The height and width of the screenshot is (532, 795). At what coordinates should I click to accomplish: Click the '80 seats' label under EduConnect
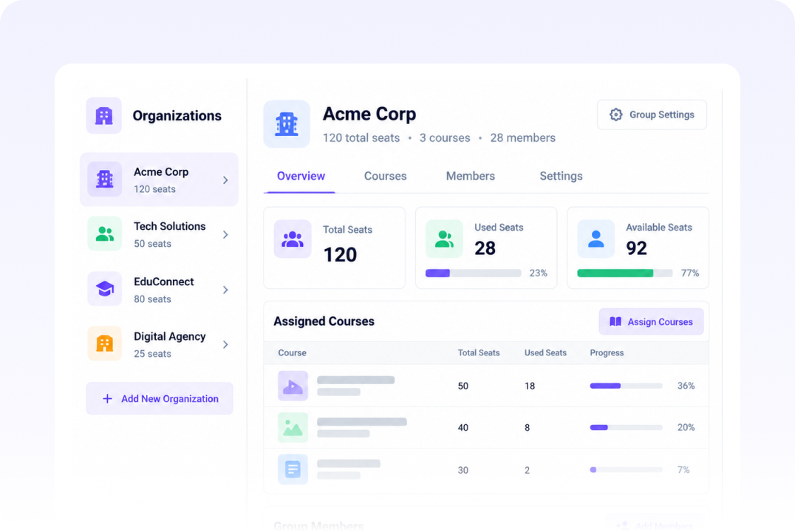pyautogui.click(x=153, y=299)
